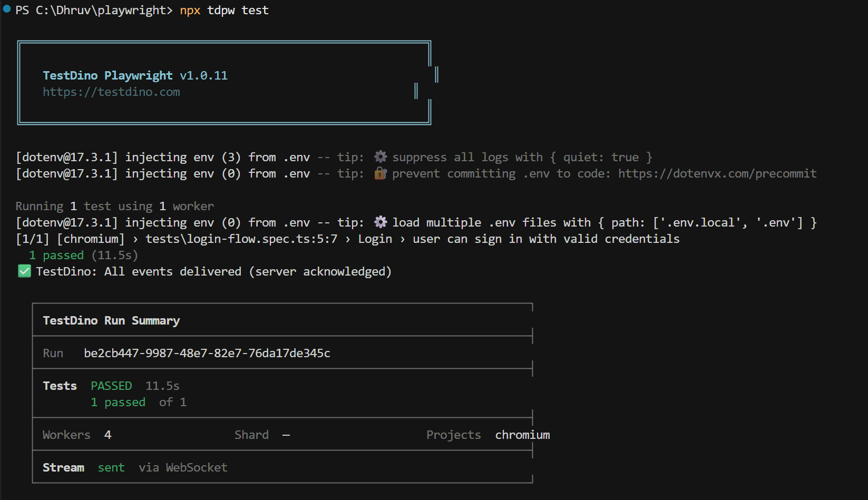Click the '1 passed (11.5s)' result line
Image resolution: width=868 pixels, height=500 pixels.
coord(83,256)
